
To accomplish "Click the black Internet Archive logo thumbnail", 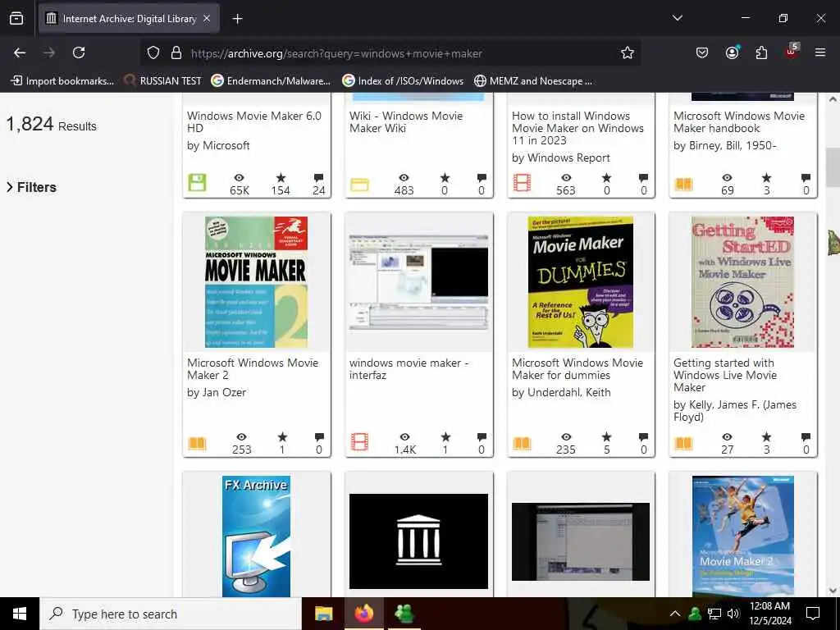I will pos(418,541).
